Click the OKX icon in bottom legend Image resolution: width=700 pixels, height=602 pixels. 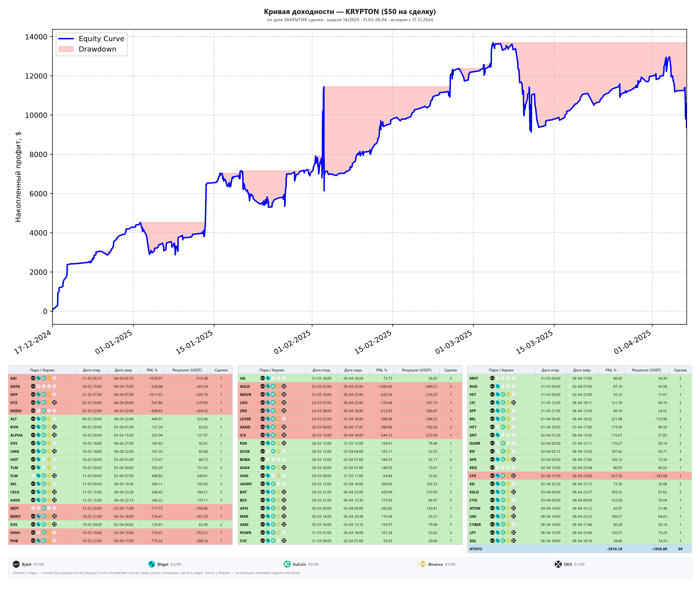558,564
